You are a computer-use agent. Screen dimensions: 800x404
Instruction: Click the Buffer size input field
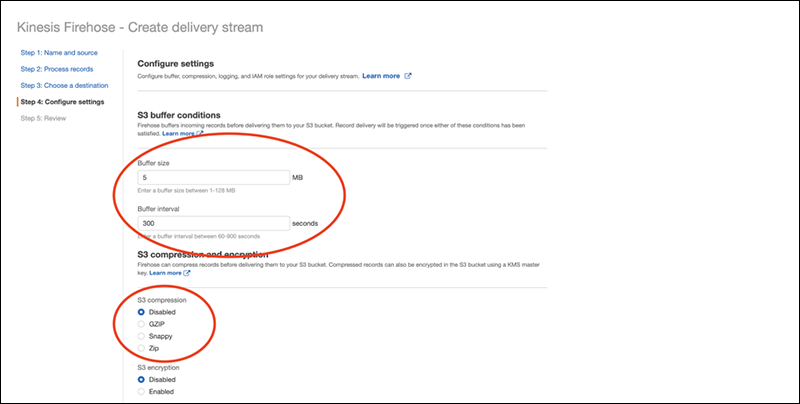pos(213,178)
